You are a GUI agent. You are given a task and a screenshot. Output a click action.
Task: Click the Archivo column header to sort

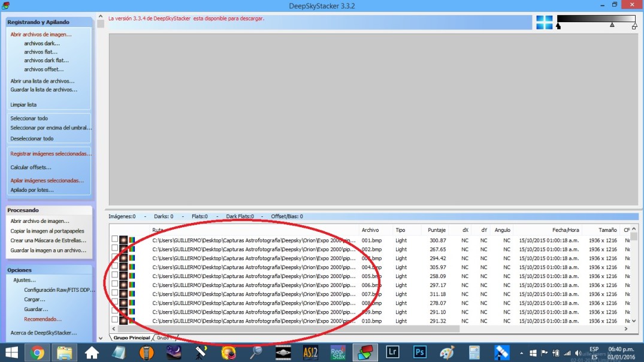370,230
